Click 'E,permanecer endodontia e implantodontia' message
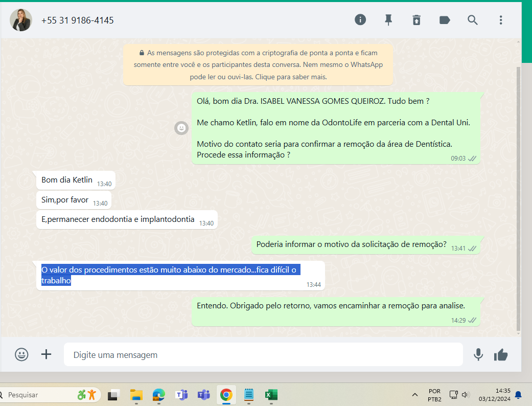532x406 pixels. [127, 220]
